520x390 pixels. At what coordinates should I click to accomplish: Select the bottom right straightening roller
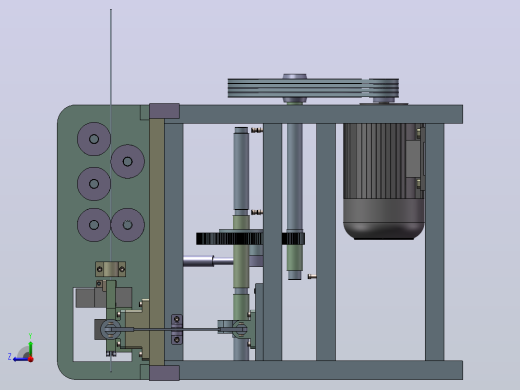(127, 225)
